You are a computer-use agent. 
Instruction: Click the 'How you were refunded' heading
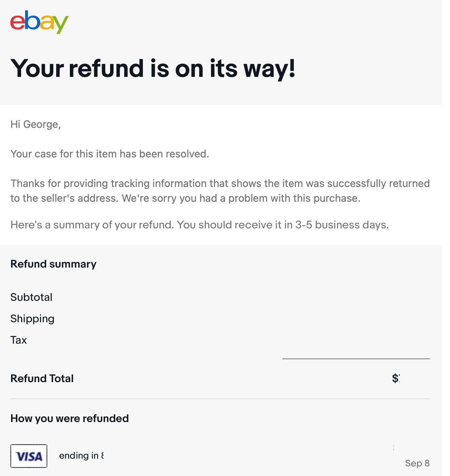(x=69, y=418)
